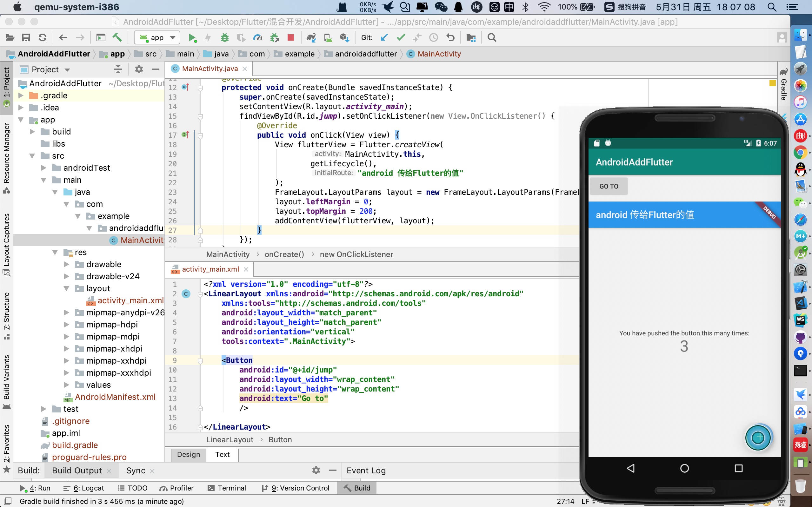Screen dimensions: 812x507
Task: Tap the emulator Recents square button
Action: point(739,468)
